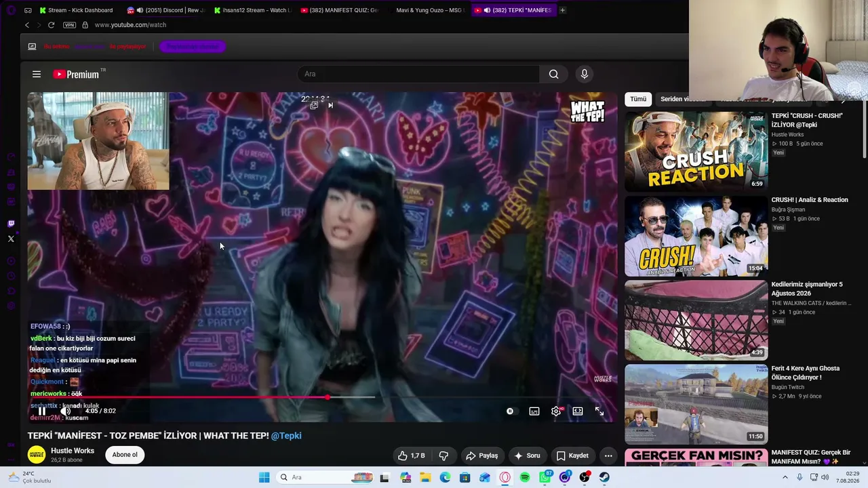Image resolution: width=868 pixels, height=488 pixels.
Task: Show hidden system tray icons
Action: click(785, 477)
